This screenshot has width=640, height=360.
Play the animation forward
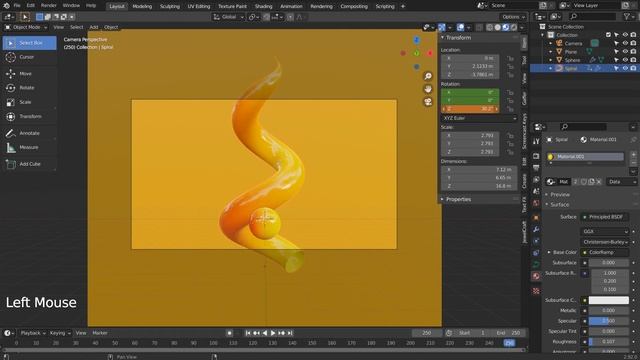pos(273,333)
